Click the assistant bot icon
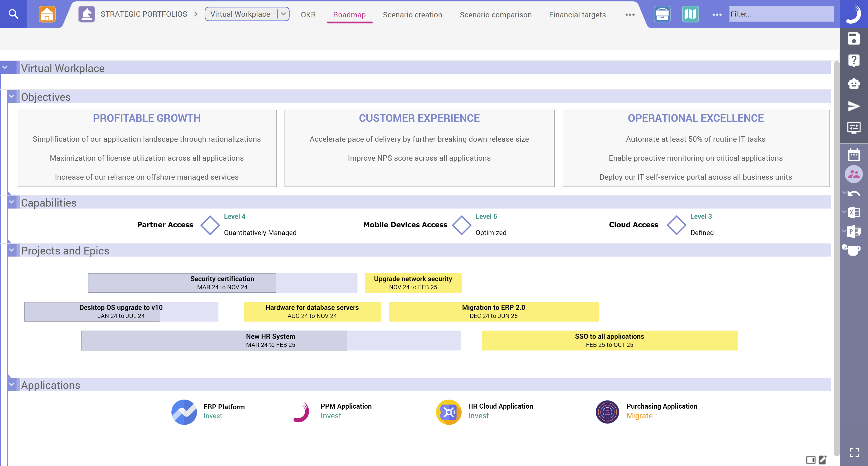Screen dimensions: 868x466 pos(854,83)
